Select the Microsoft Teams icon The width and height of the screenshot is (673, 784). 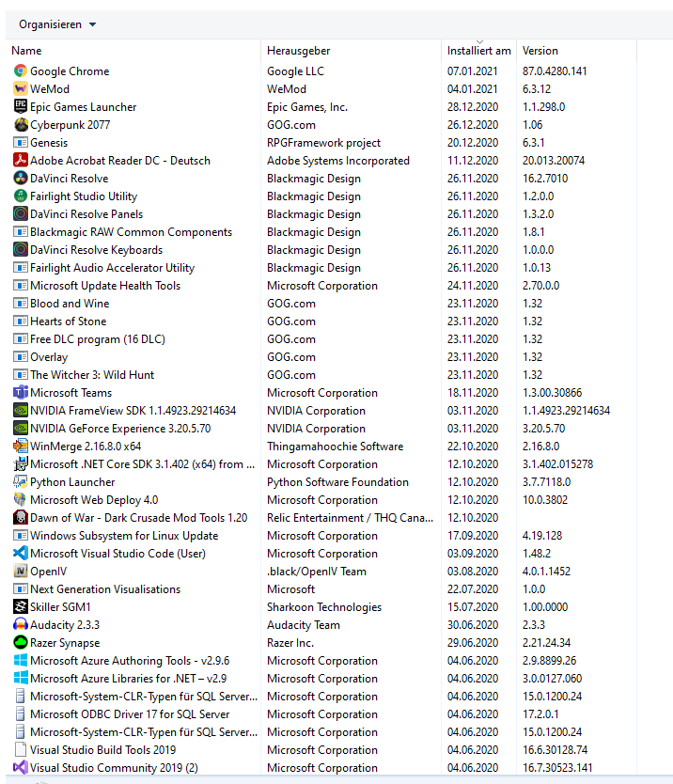[21, 393]
